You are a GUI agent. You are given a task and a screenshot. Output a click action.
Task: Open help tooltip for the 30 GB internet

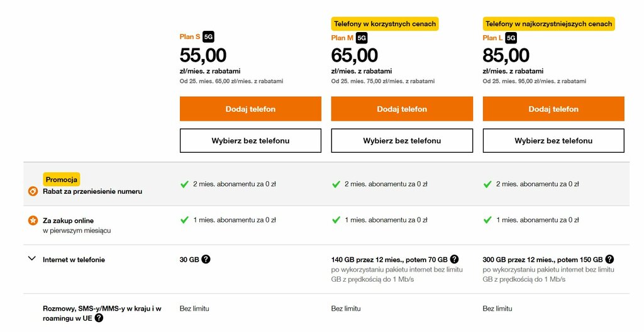pos(206,259)
